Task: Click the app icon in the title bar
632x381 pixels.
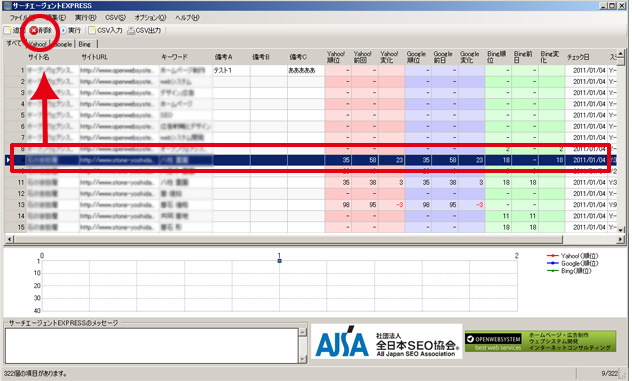Action: tap(7, 5)
